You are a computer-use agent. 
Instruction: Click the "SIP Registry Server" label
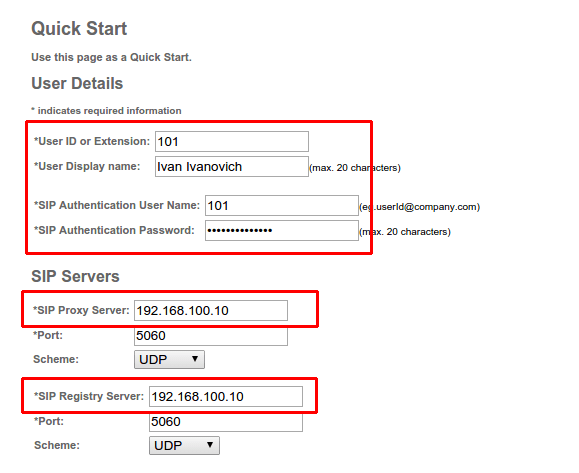pos(89,396)
